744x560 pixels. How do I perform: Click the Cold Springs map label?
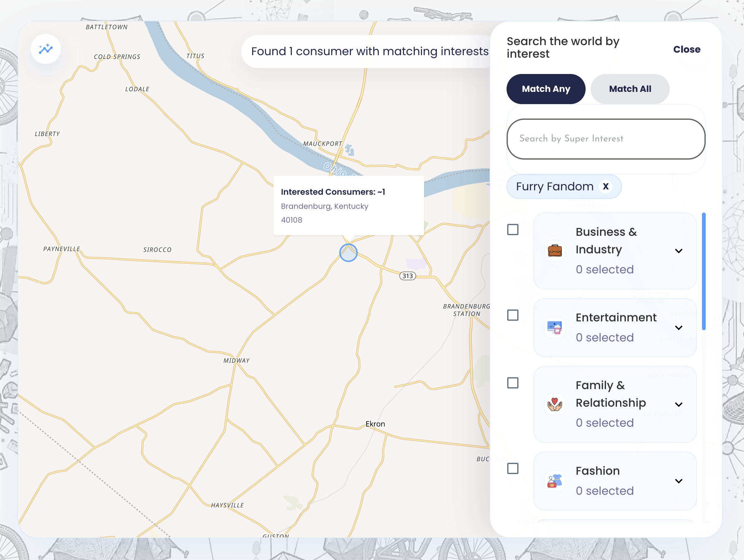pos(117,57)
